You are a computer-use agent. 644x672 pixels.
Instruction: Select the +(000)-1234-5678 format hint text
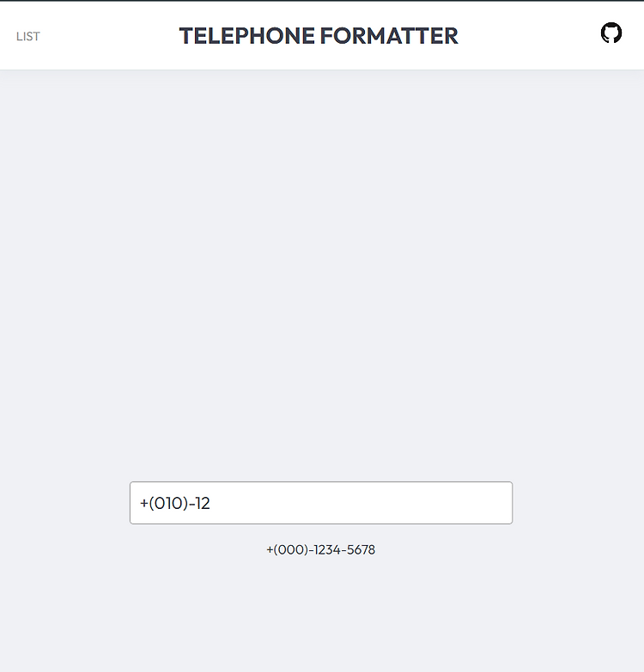[x=321, y=549]
